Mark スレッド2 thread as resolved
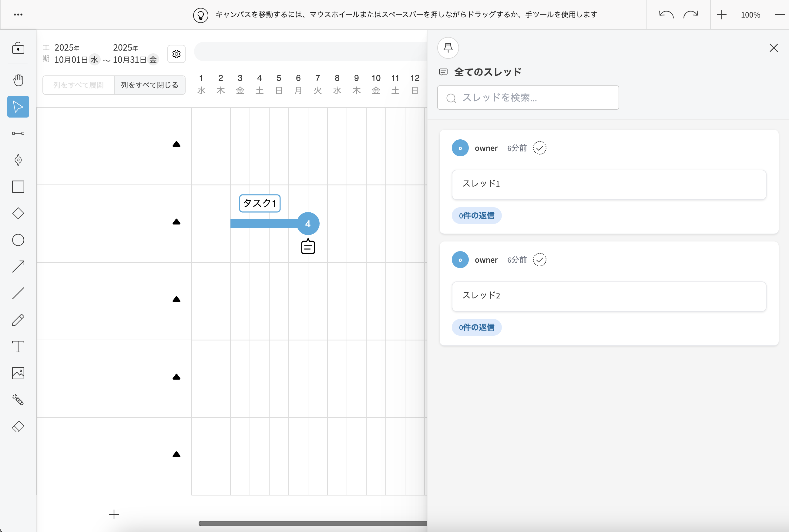 coord(539,260)
